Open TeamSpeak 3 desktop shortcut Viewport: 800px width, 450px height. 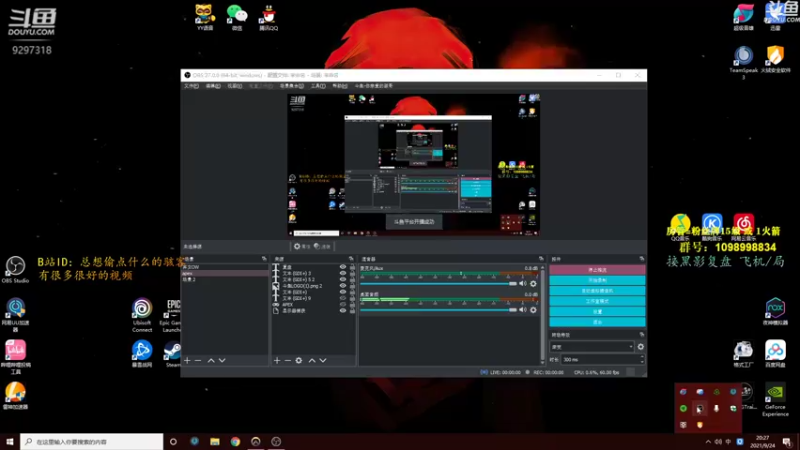[743, 62]
